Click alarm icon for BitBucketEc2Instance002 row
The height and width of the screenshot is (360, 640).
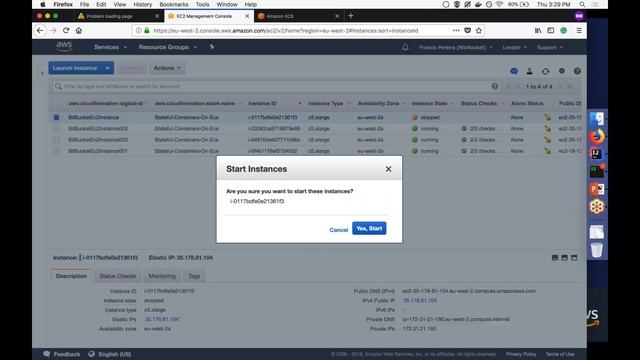coord(547,129)
